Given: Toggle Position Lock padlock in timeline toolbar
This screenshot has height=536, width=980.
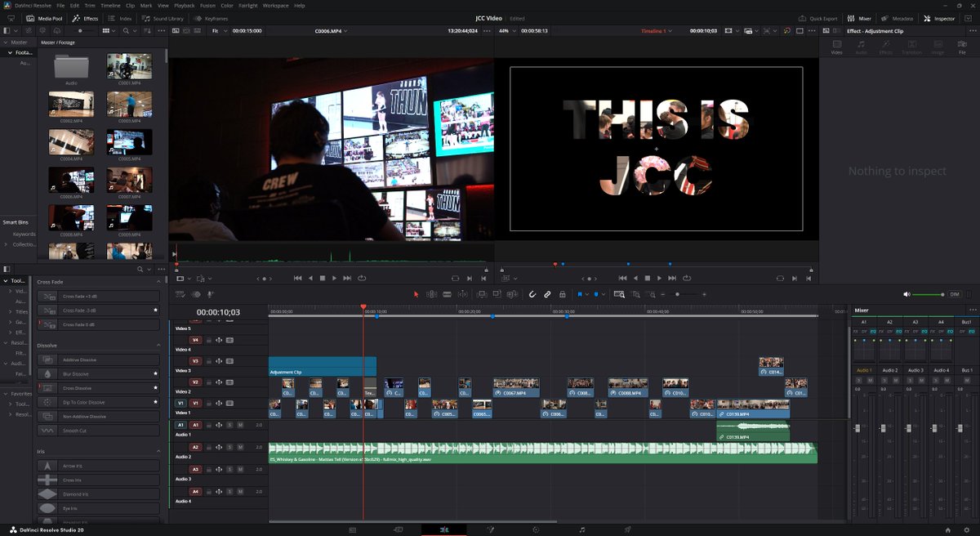Looking at the screenshot, I should click(563, 294).
